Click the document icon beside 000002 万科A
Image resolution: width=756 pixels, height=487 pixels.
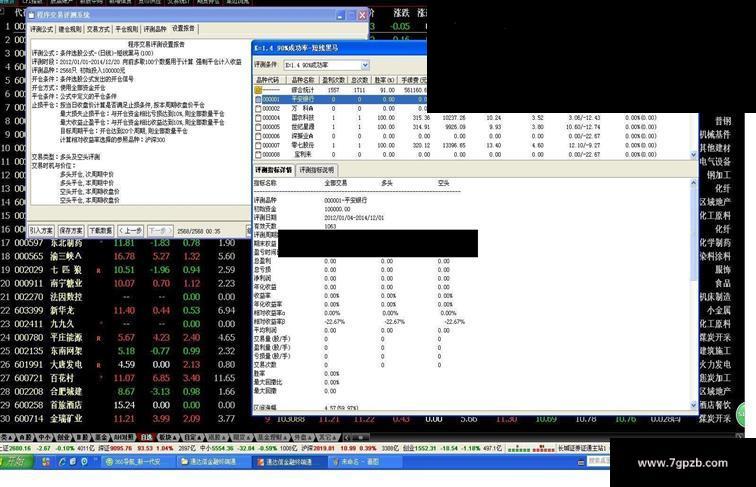tap(258, 108)
